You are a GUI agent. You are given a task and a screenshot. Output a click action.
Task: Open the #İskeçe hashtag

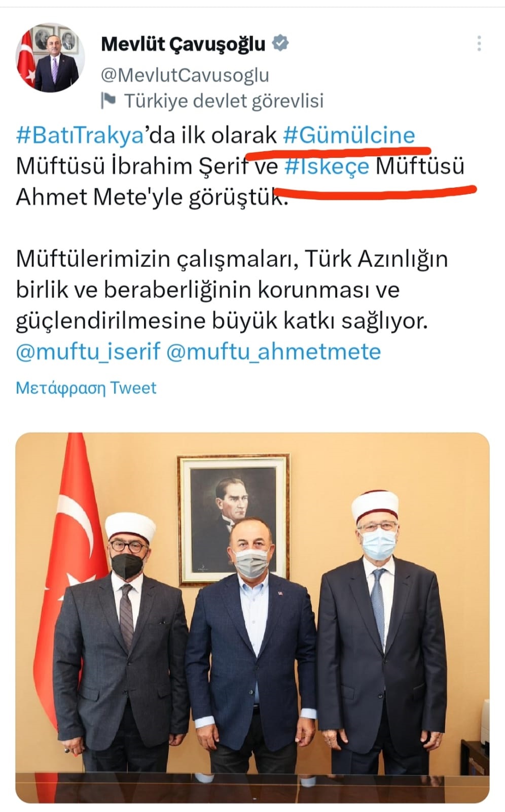pyautogui.click(x=327, y=166)
